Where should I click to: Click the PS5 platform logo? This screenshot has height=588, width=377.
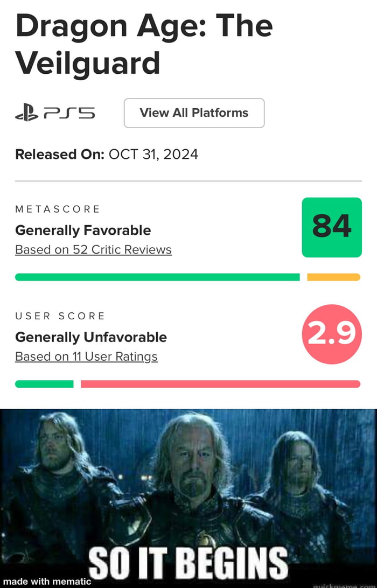(55, 113)
